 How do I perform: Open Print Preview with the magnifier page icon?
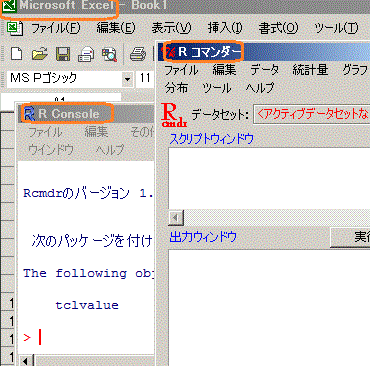click(109, 54)
